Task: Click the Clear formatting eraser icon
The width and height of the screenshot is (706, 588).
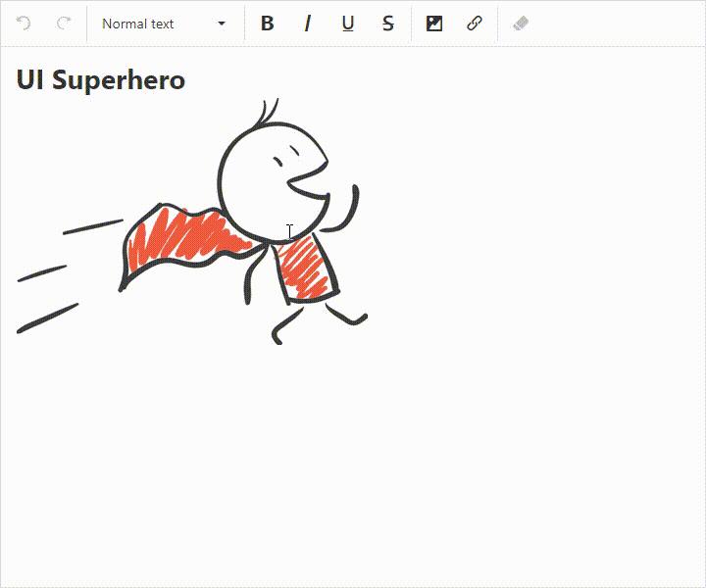Action: click(521, 23)
